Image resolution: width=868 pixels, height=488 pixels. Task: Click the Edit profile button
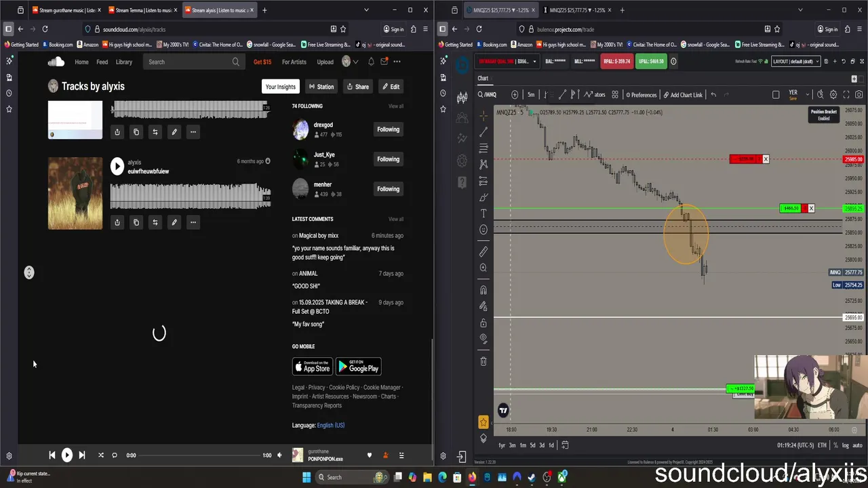(390, 87)
